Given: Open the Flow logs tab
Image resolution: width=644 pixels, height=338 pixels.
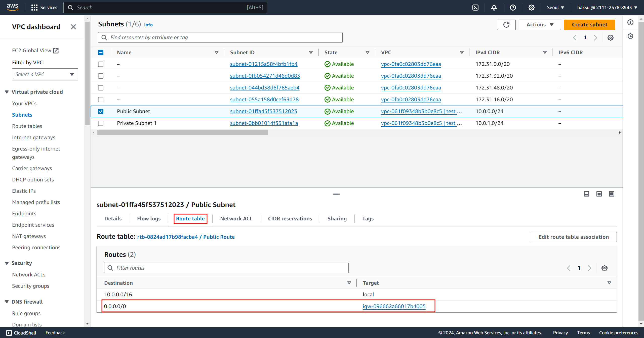Looking at the screenshot, I should click(x=149, y=219).
